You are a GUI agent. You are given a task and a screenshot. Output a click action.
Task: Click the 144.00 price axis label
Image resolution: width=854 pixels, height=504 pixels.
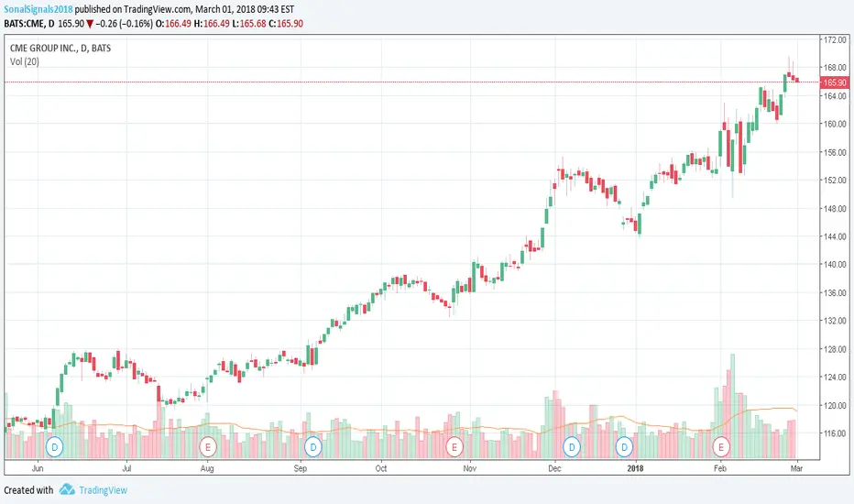(x=836, y=236)
